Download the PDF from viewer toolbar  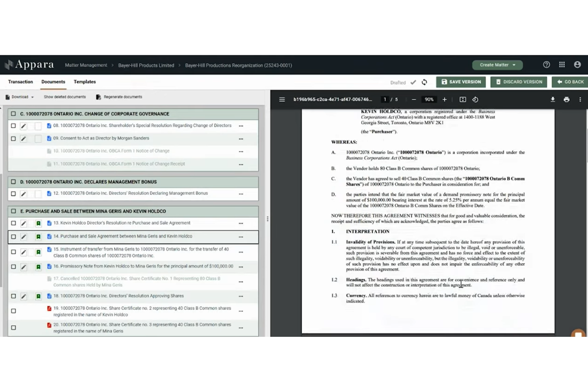tap(553, 100)
